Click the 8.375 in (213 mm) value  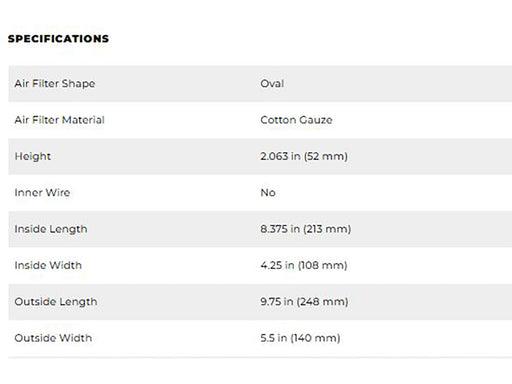[x=306, y=229]
